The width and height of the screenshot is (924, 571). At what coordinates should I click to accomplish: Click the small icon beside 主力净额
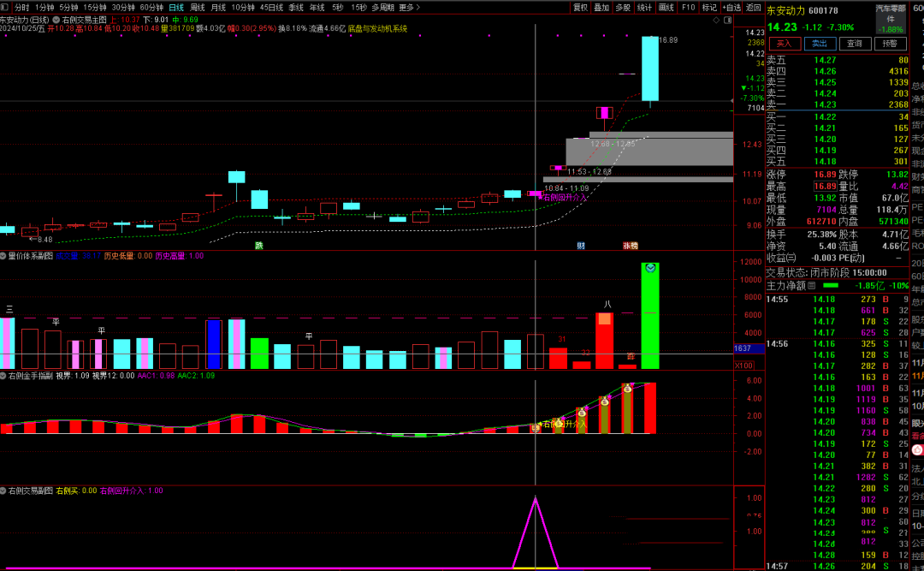[x=812, y=285]
